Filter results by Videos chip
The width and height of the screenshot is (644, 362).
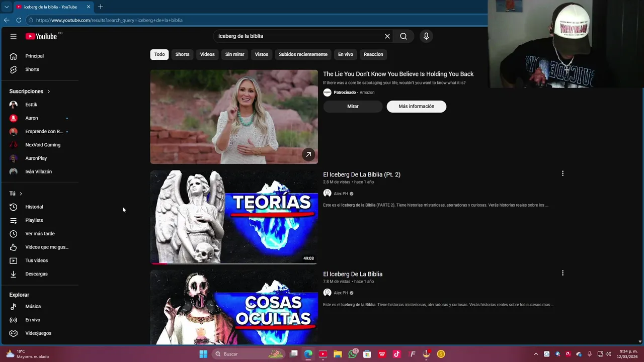(x=207, y=54)
